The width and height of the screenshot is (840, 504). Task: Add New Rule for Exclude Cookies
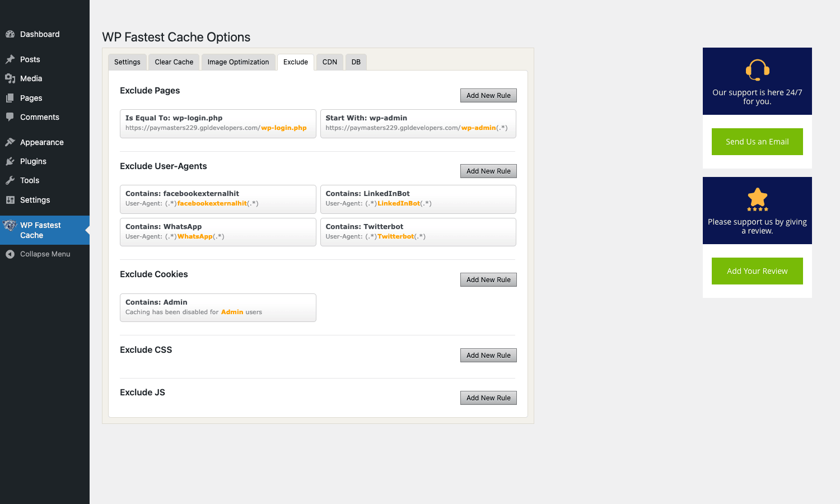click(x=488, y=280)
